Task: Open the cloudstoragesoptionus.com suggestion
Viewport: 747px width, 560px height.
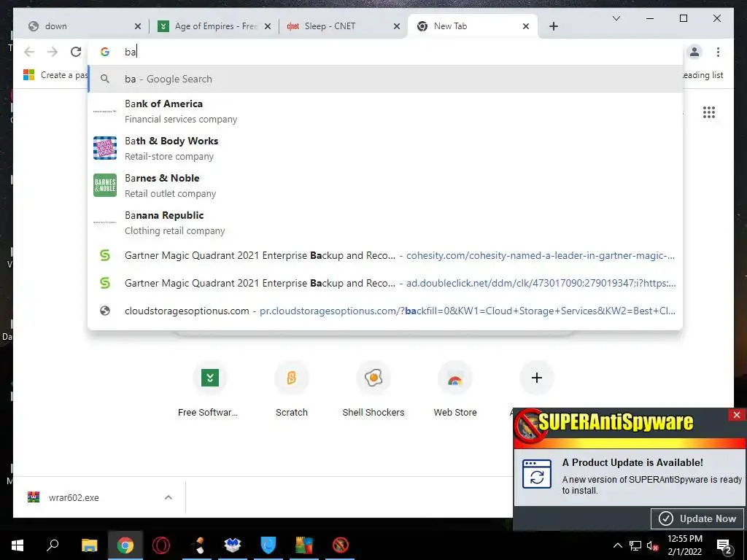Action: (x=385, y=311)
